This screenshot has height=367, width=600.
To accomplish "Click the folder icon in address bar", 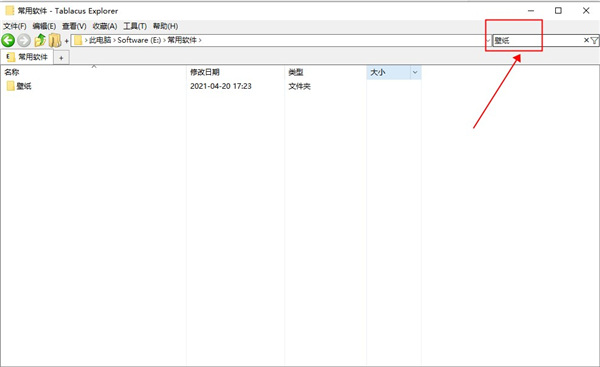I will [78, 40].
